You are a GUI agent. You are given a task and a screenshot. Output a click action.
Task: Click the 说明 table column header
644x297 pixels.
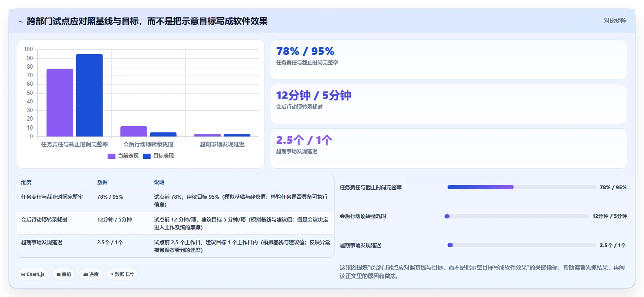[159, 182]
